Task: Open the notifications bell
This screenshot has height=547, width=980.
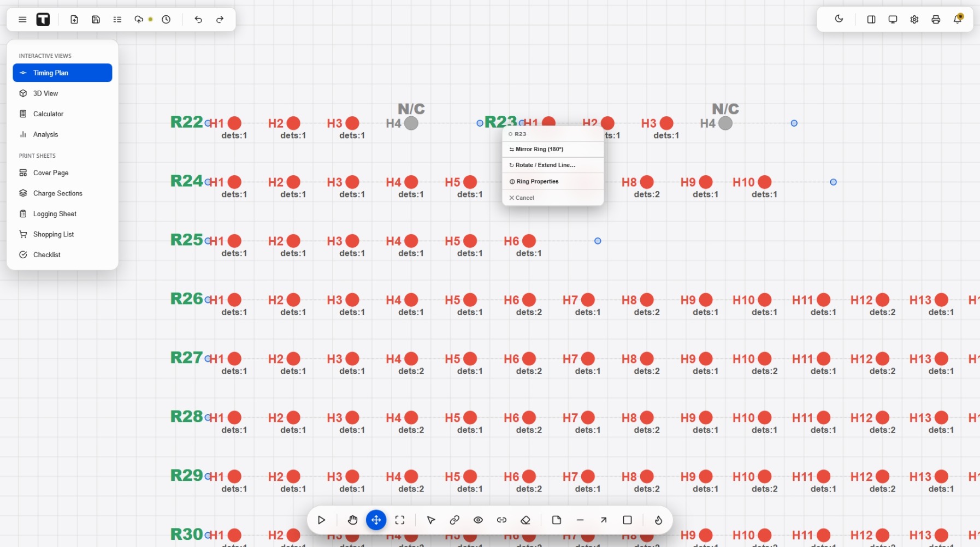Action: click(x=957, y=20)
